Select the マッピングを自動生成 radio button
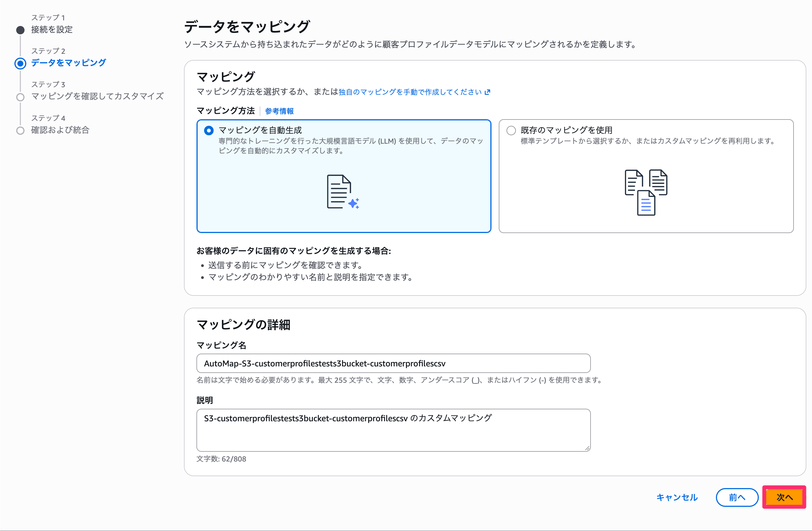Screen dimensions: 812x531 click(209, 130)
